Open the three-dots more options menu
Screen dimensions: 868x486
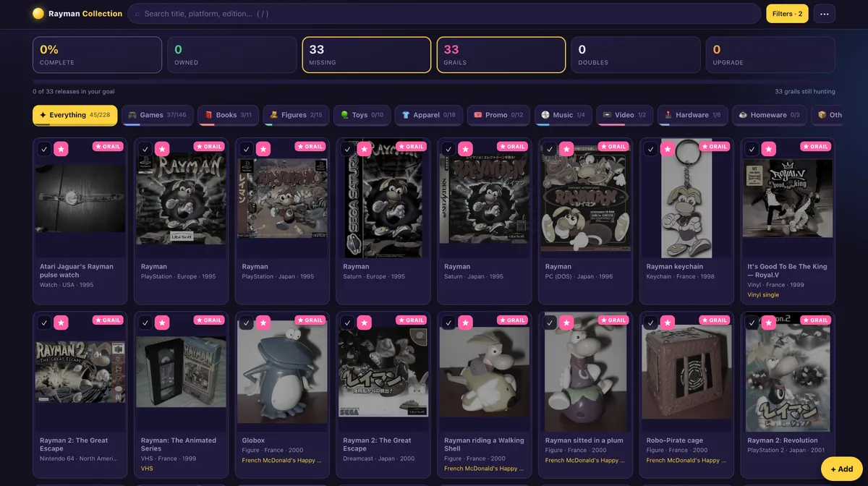click(x=825, y=14)
